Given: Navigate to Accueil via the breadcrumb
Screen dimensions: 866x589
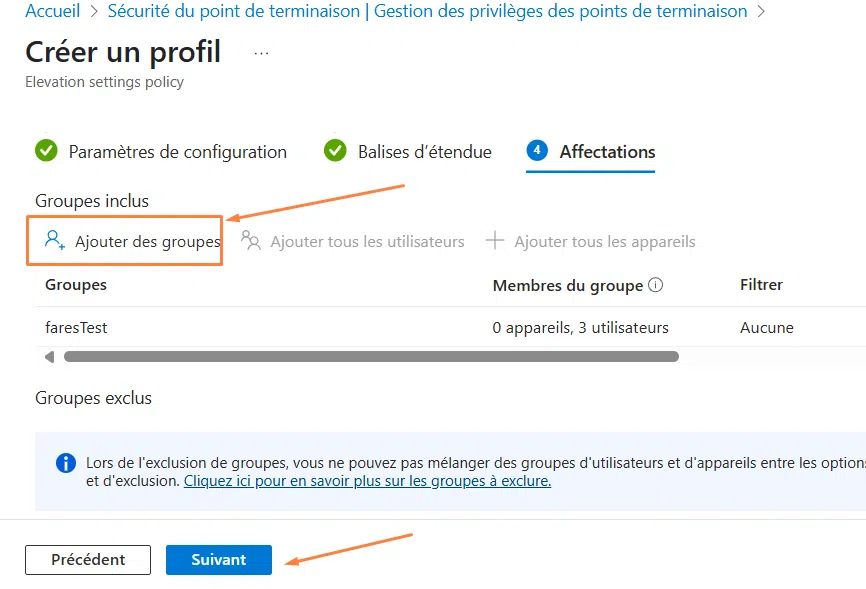Looking at the screenshot, I should click(x=52, y=11).
